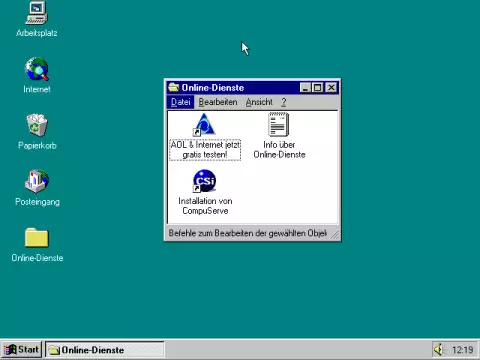This screenshot has width=480, height=360.
Task: Select the Posteingang inbox icon
Action: click(37, 181)
